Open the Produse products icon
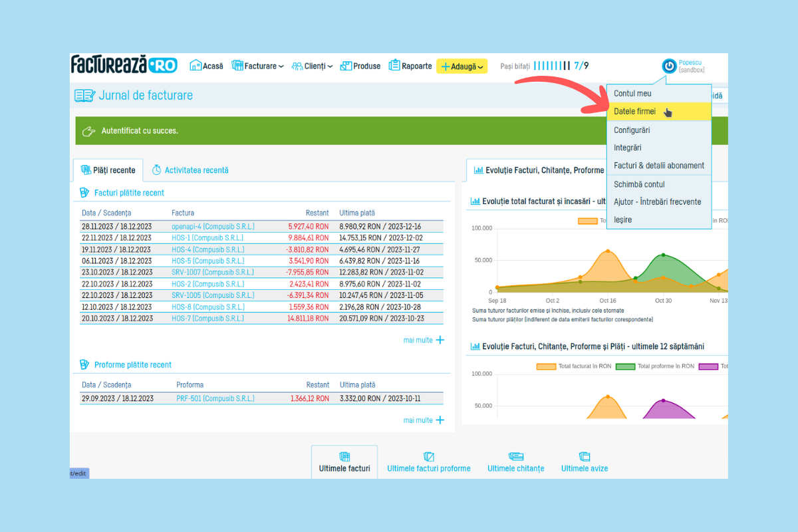Screen dimensions: 798x532 (346, 66)
